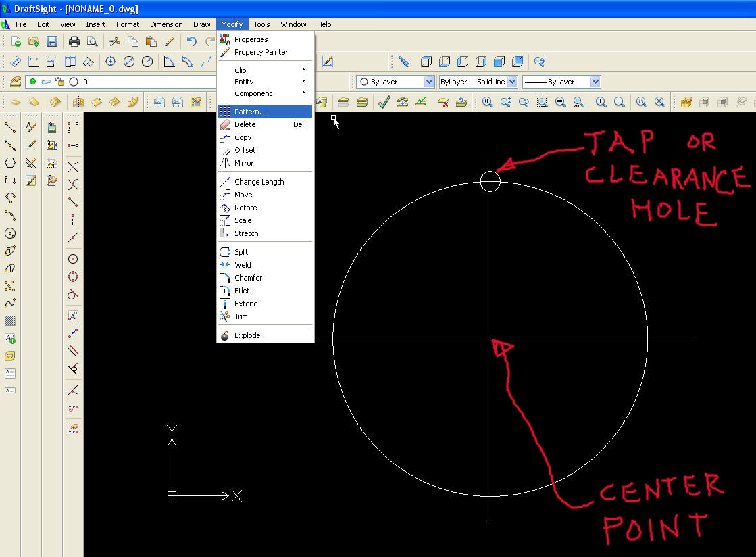Select Delete menu entry
Screen dimensions: 756x557
click(x=266, y=124)
